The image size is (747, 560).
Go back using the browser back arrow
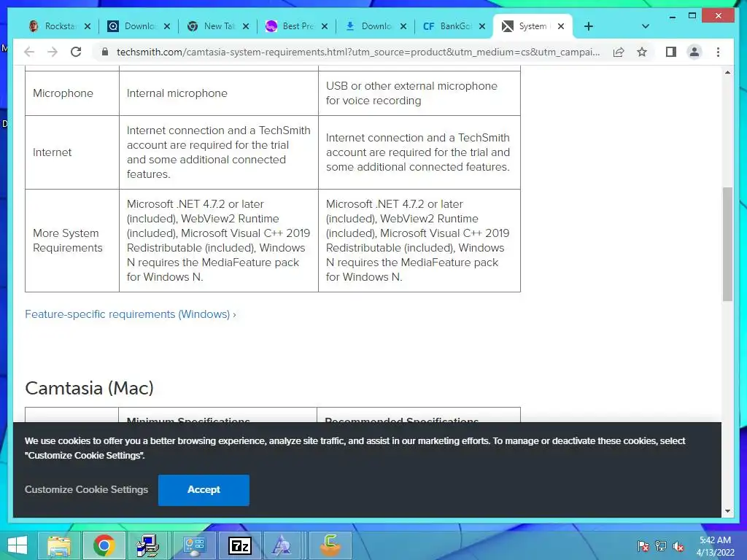click(x=29, y=52)
